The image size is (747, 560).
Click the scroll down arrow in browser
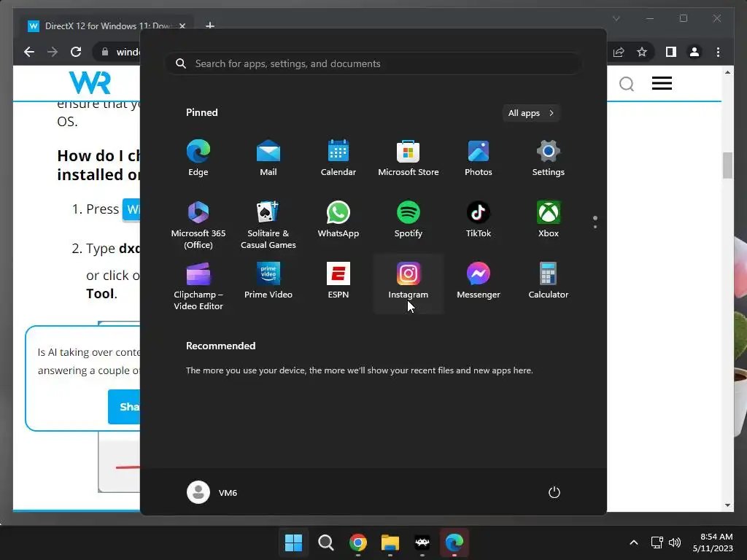tap(727, 505)
